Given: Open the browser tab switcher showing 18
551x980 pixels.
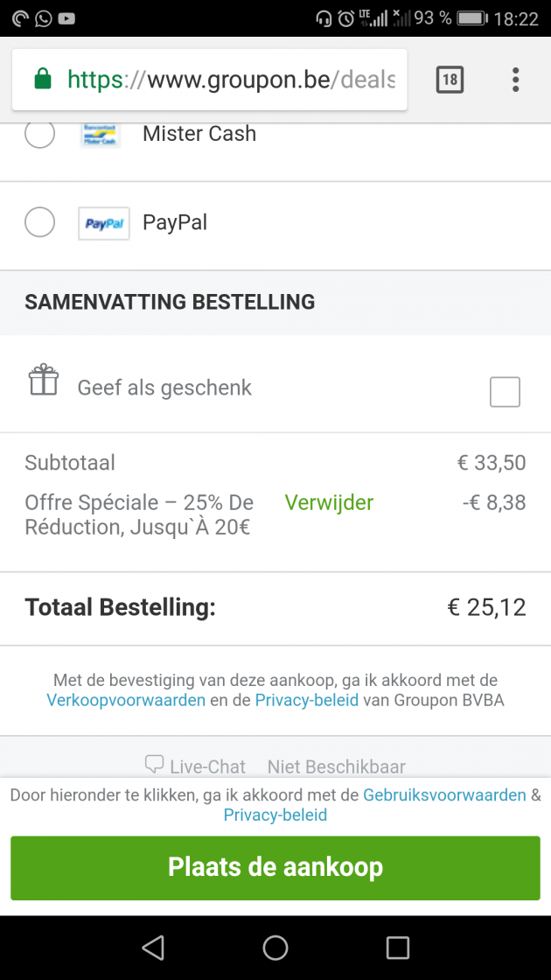Looking at the screenshot, I should pos(450,80).
